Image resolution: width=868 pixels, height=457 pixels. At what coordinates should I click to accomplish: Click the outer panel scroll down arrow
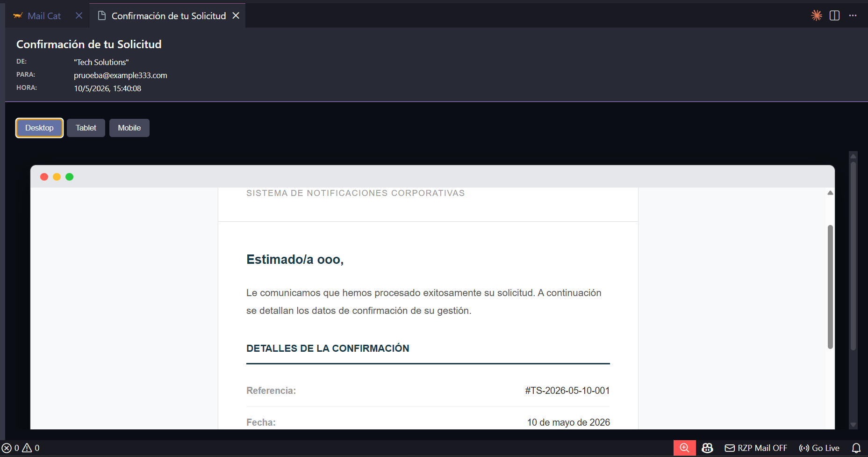(853, 425)
